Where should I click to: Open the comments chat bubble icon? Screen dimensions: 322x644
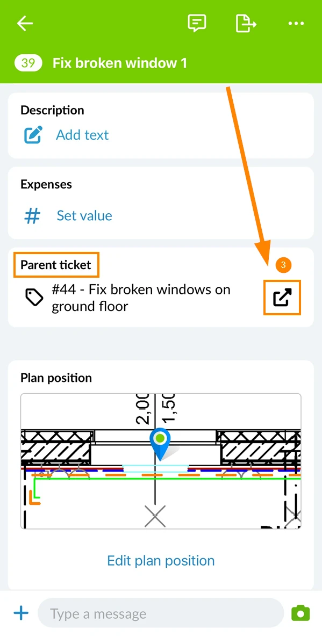(197, 24)
